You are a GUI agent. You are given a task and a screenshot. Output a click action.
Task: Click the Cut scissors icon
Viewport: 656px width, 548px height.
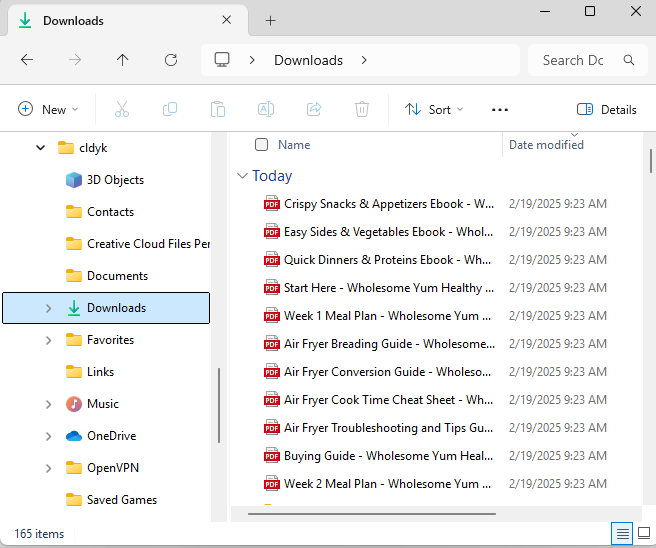pos(122,109)
